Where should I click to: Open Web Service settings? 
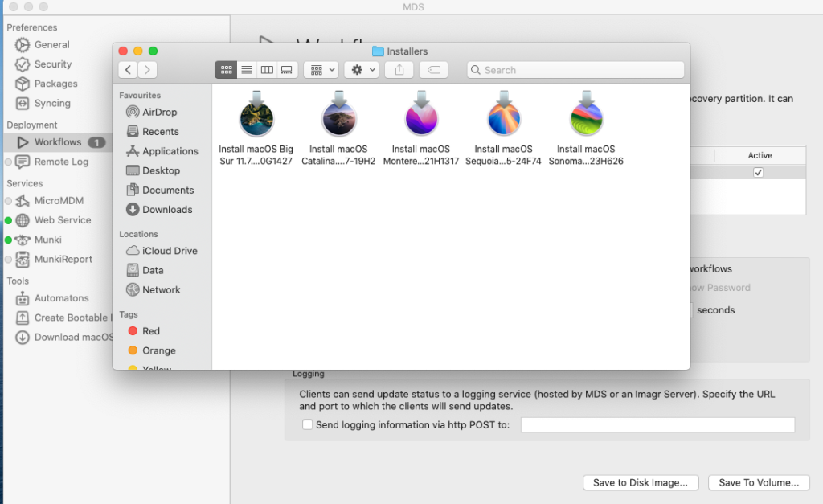pyautogui.click(x=53, y=220)
